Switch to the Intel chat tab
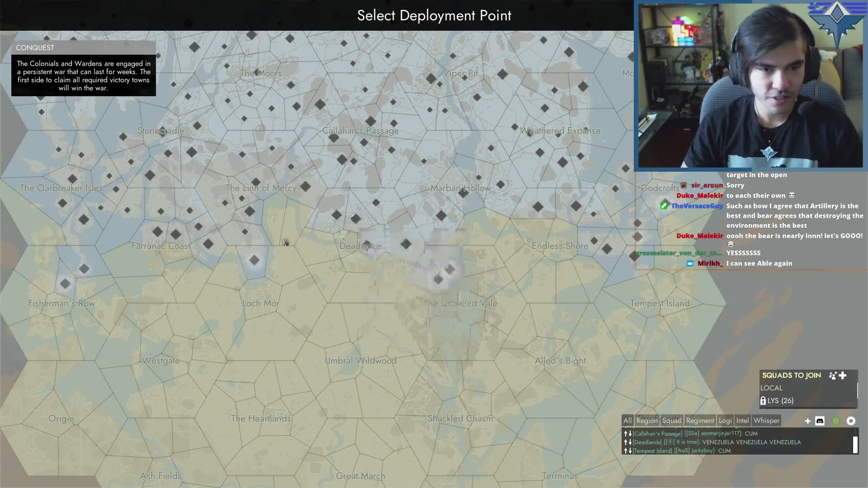 [x=742, y=421]
